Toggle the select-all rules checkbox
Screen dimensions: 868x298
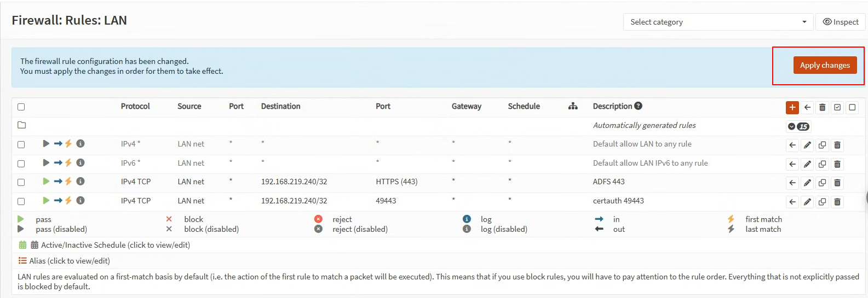pos(21,107)
